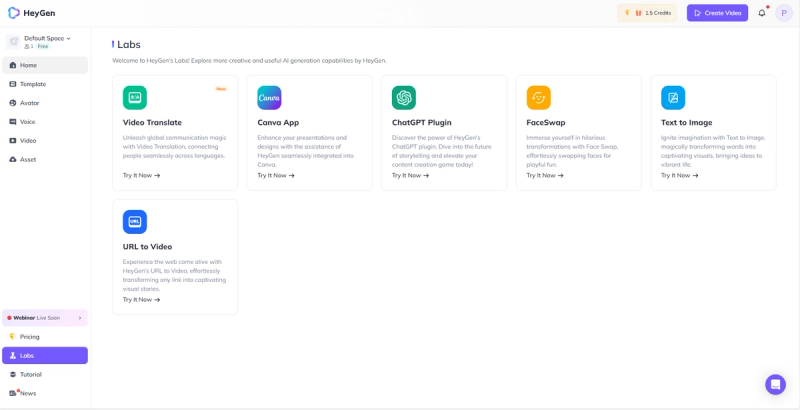800x410 pixels.
Task: Click the Labs page heading
Action: [x=129, y=44]
